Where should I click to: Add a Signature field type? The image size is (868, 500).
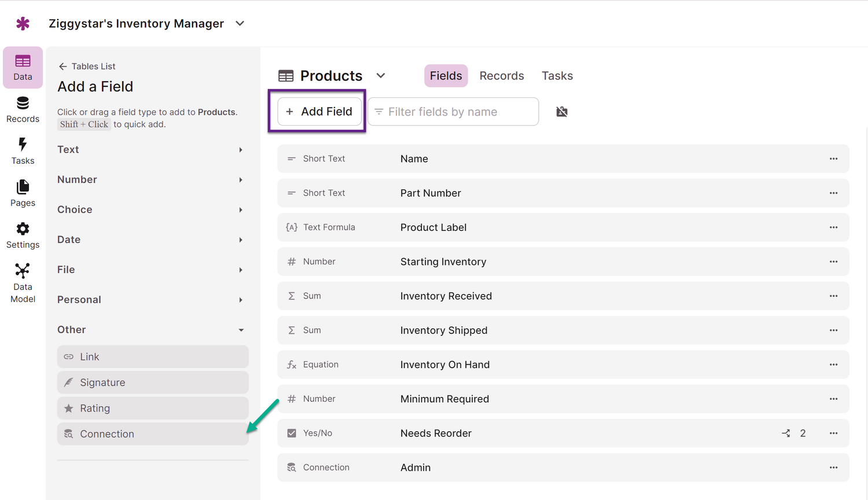pyautogui.click(x=153, y=383)
